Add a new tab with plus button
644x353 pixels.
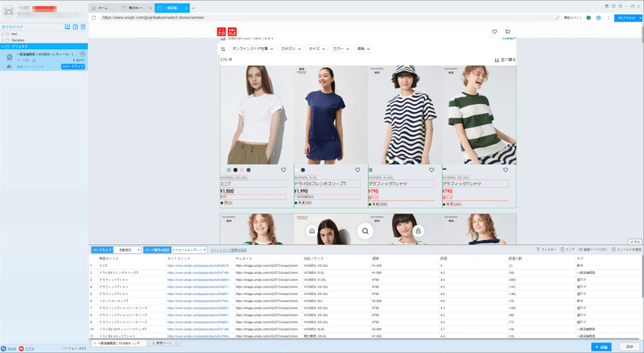click(x=193, y=8)
